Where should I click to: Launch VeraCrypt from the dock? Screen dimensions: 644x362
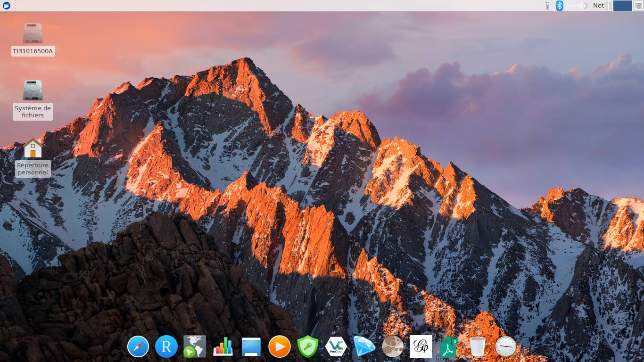[336, 347]
